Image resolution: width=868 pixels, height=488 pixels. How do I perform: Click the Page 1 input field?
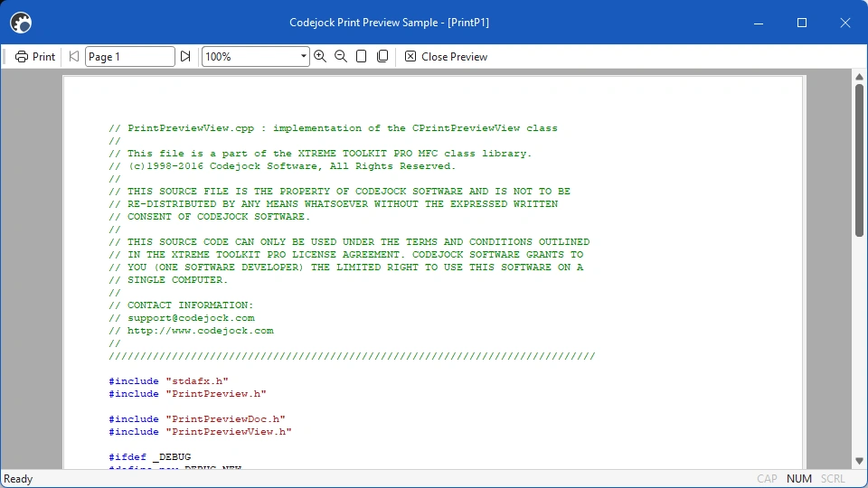(130, 56)
